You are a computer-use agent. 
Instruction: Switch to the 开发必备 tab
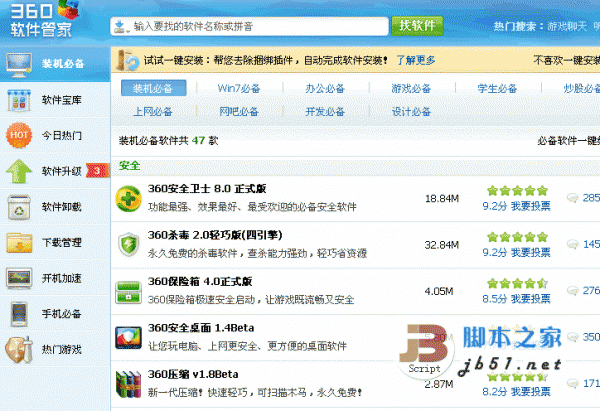[x=325, y=111]
